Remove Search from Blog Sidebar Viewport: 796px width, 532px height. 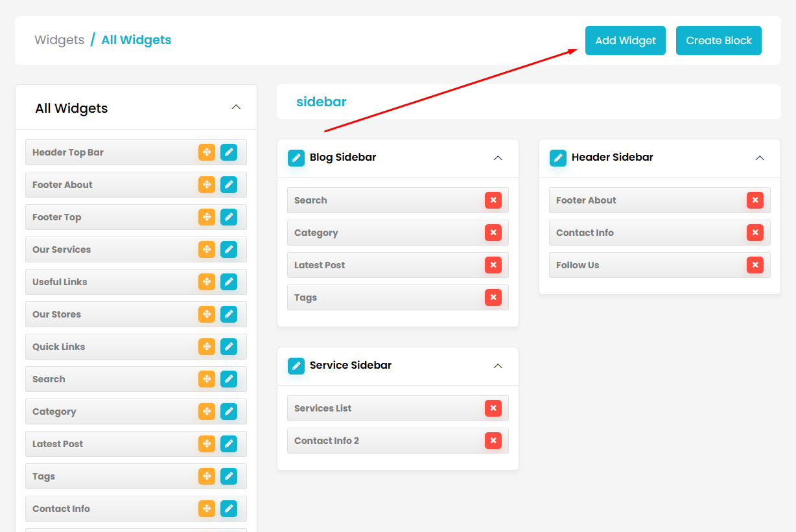coord(493,200)
